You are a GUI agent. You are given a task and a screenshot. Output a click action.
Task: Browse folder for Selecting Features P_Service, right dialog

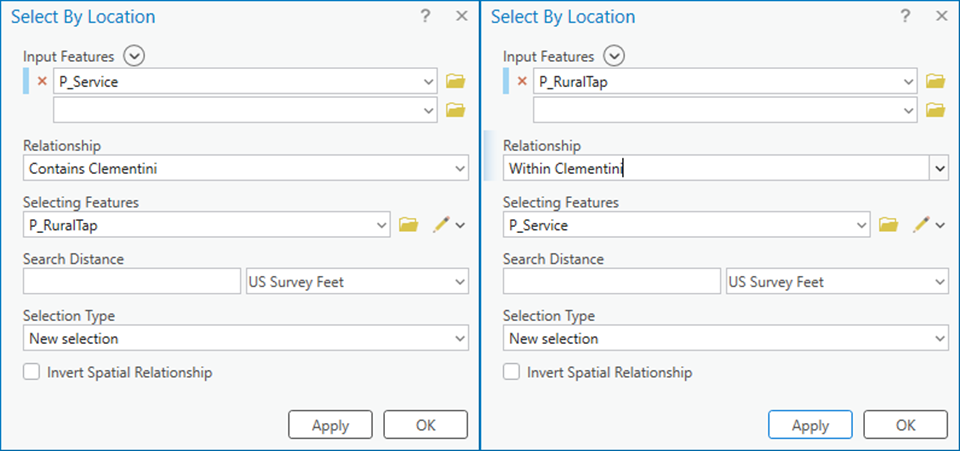pos(888,225)
